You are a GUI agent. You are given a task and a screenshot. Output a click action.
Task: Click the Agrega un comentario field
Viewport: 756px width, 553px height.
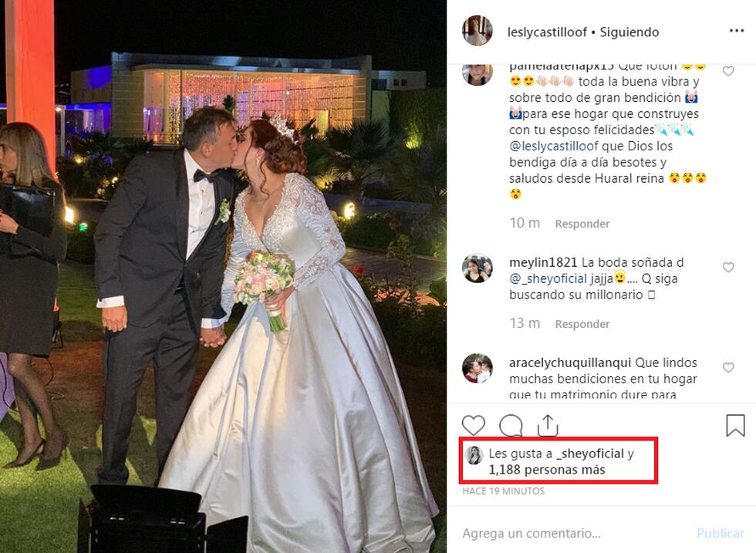click(574, 533)
